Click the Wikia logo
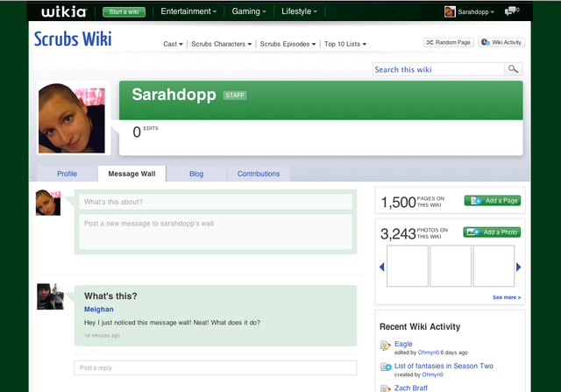The height and width of the screenshot is (392, 561). coord(64,11)
